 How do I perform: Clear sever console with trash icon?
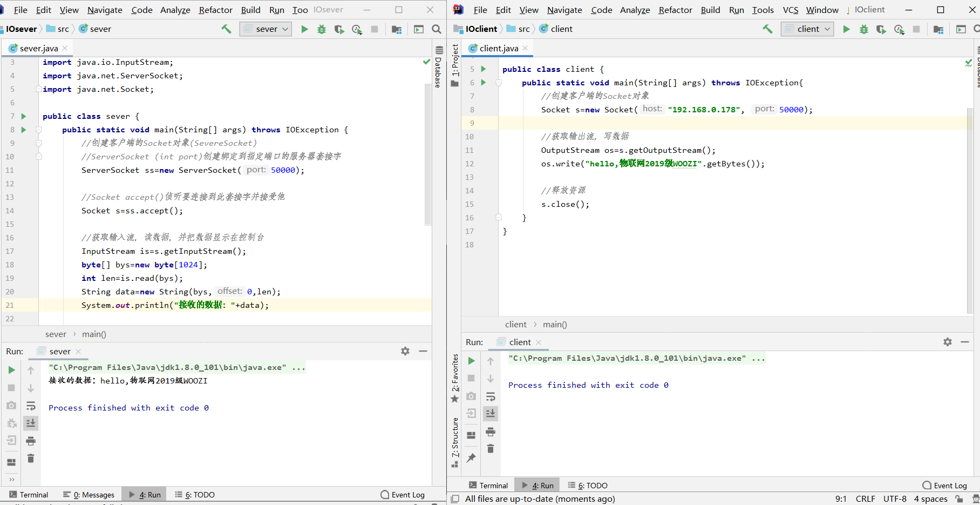tap(31, 459)
